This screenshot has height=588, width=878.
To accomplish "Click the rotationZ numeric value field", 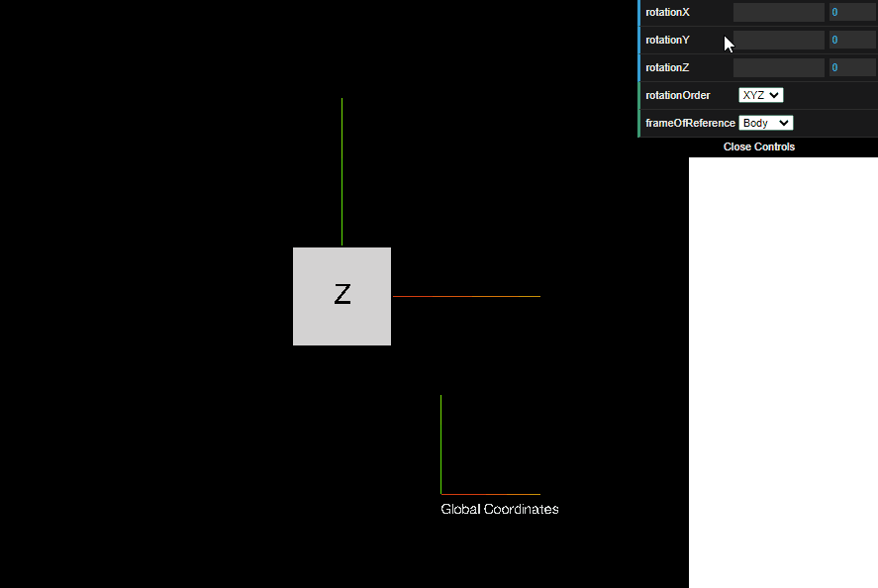I will coord(852,67).
